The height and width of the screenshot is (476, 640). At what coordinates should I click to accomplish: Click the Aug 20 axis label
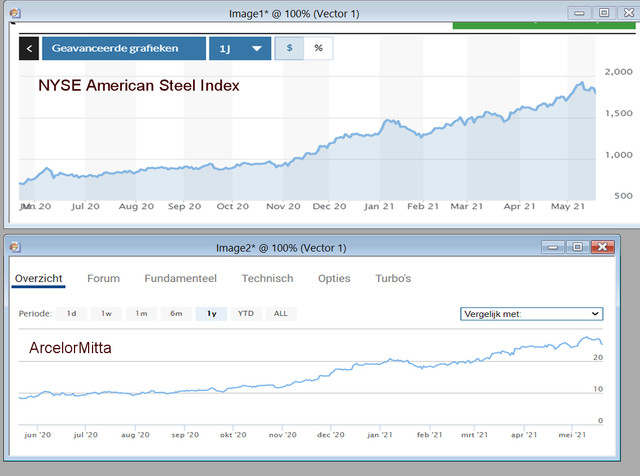pyautogui.click(x=136, y=207)
